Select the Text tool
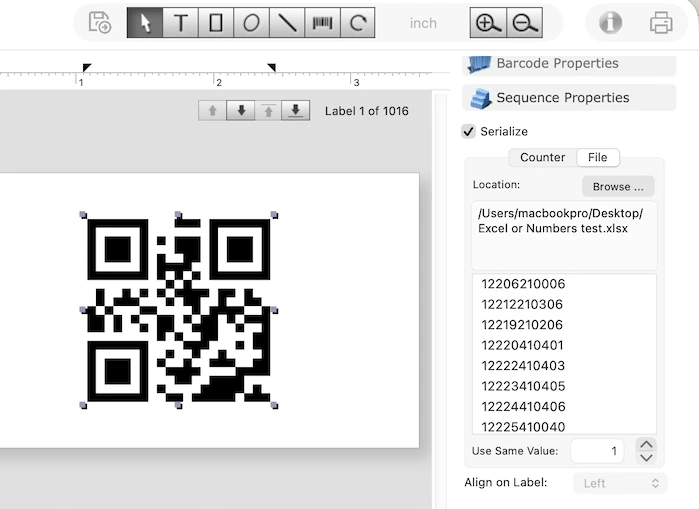This screenshot has width=699, height=509. pyautogui.click(x=181, y=23)
